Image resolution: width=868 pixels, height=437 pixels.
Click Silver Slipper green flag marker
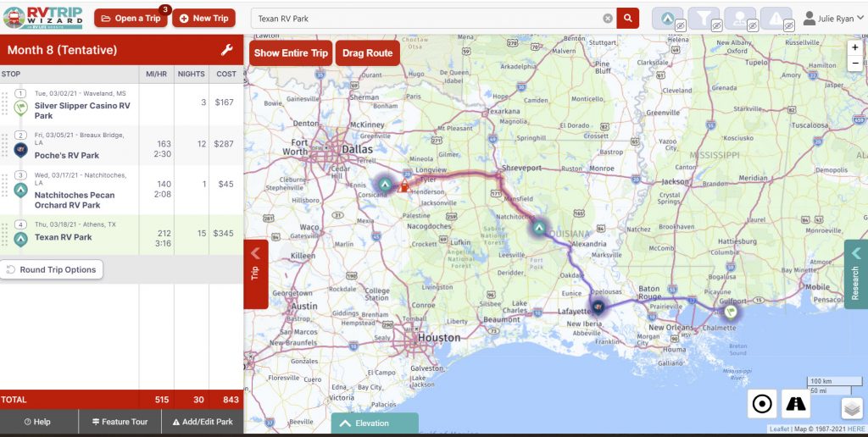tap(730, 312)
